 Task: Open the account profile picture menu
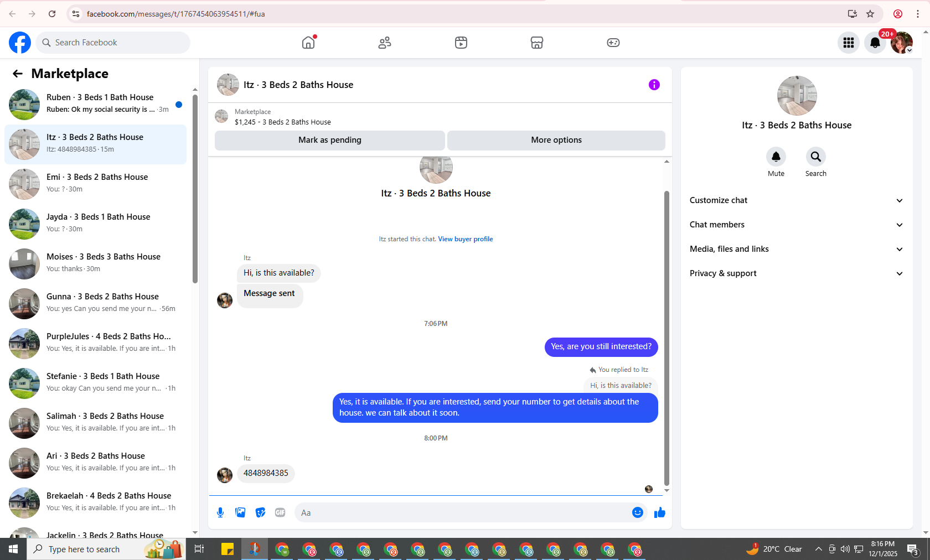click(902, 43)
